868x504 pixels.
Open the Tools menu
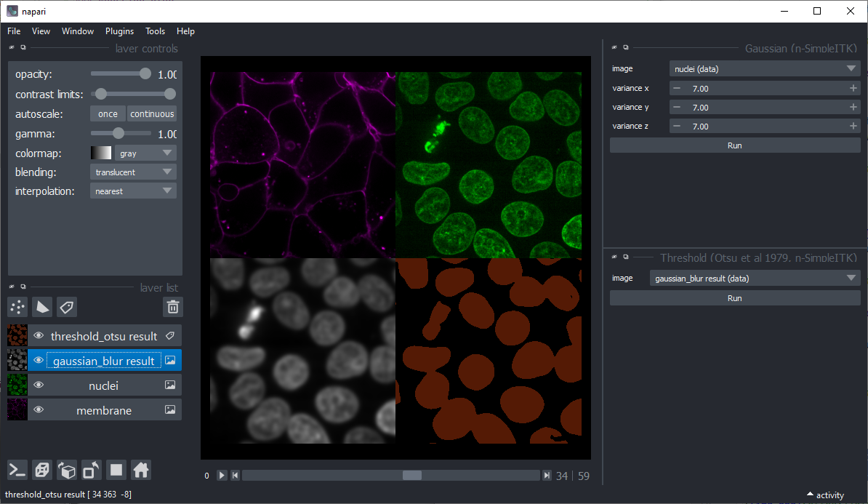(x=155, y=31)
